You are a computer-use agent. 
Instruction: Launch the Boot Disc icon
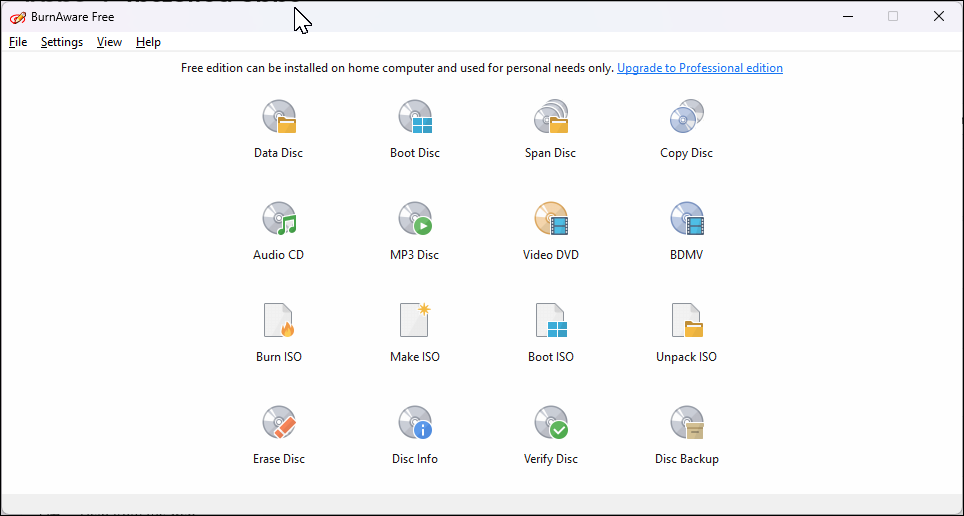pos(415,117)
